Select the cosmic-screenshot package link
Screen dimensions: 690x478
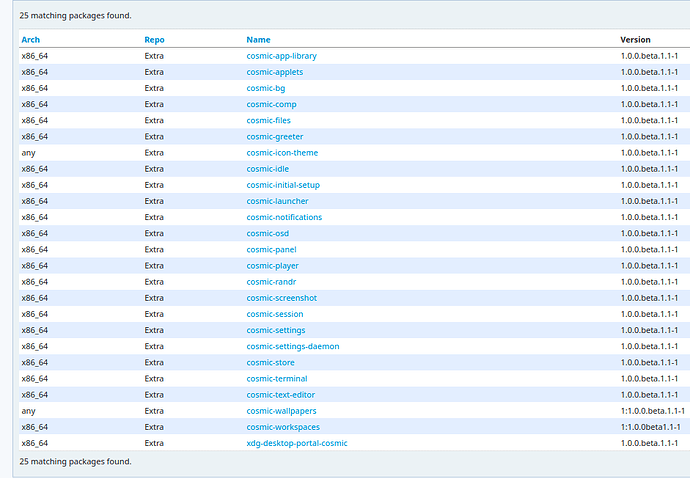point(283,298)
